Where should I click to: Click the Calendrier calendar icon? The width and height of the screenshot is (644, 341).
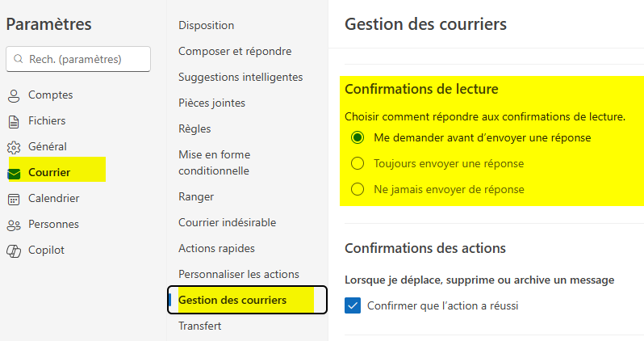[14, 199]
